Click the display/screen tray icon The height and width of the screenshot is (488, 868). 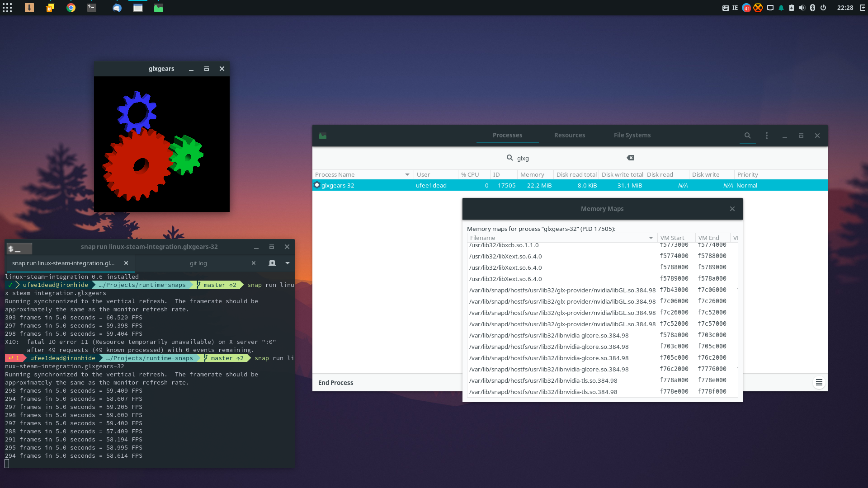770,8
